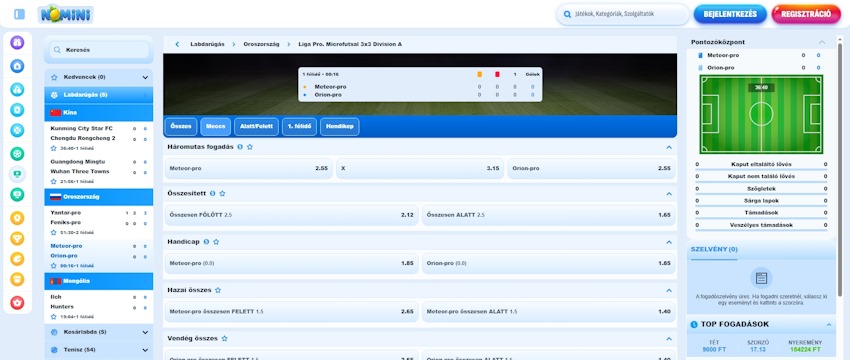Screen dimensions: 850x360
Task: Collapse the Vendég összes market
Action: click(669, 338)
